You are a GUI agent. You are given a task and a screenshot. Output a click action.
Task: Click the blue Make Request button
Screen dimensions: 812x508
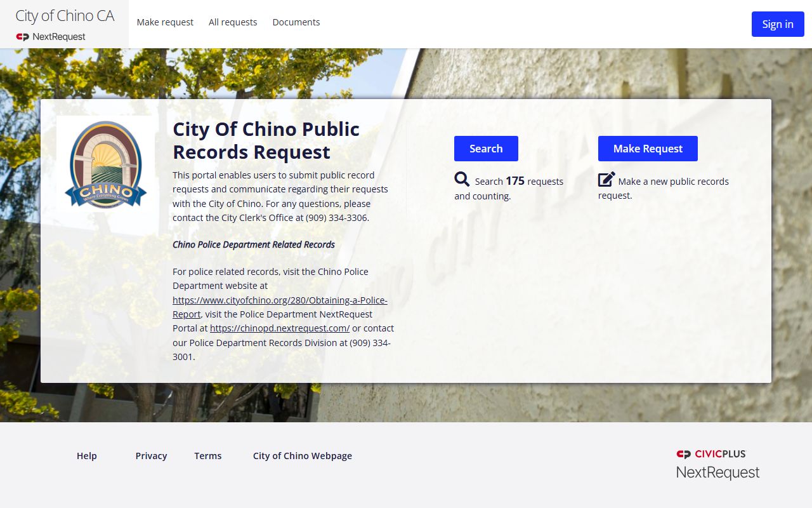[x=648, y=149]
